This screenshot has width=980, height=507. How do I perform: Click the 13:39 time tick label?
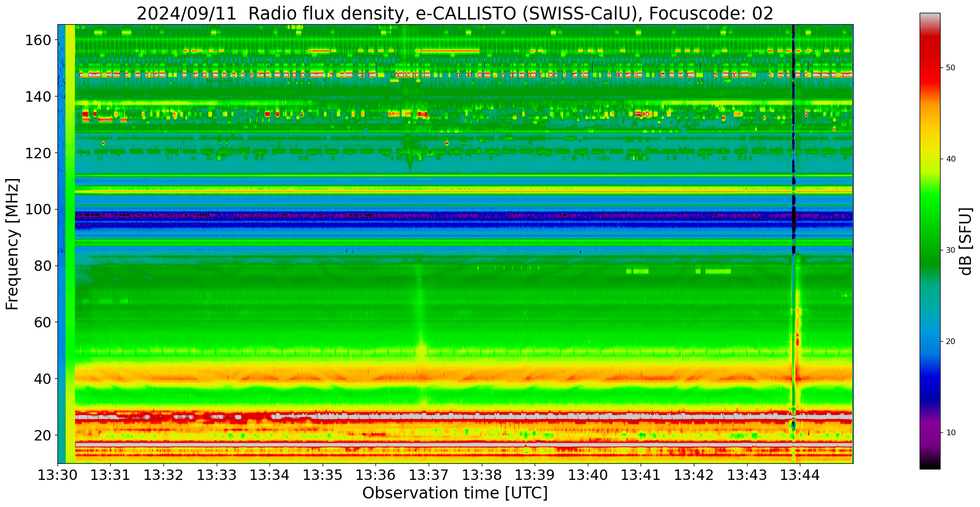[x=535, y=475]
